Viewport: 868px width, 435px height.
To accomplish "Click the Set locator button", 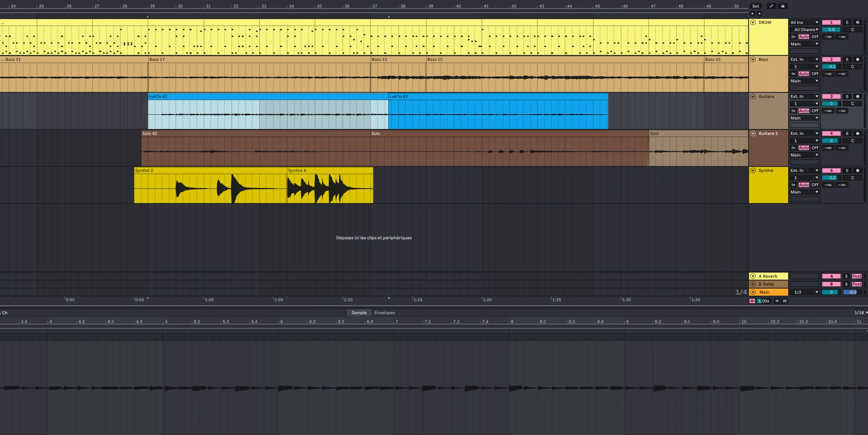I will 756,6.
